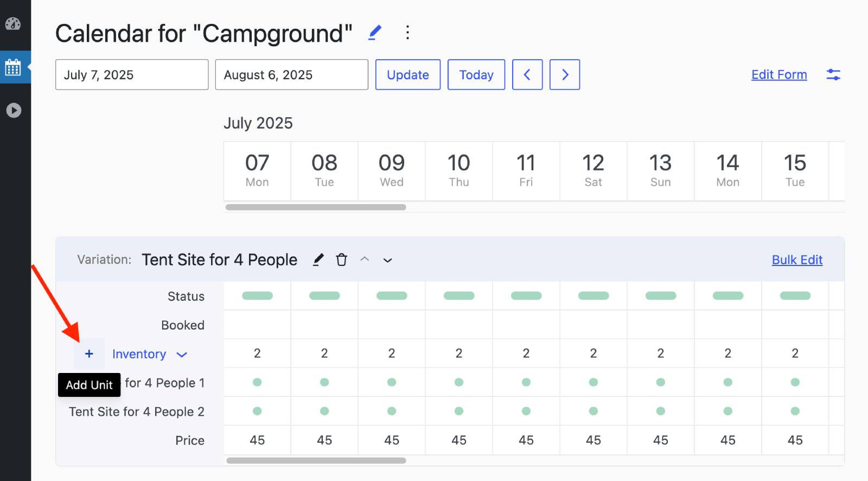The width and height of the screenshot is (868, 481).
Task: Select the 13 Sun date header
Action: (661, 171)
